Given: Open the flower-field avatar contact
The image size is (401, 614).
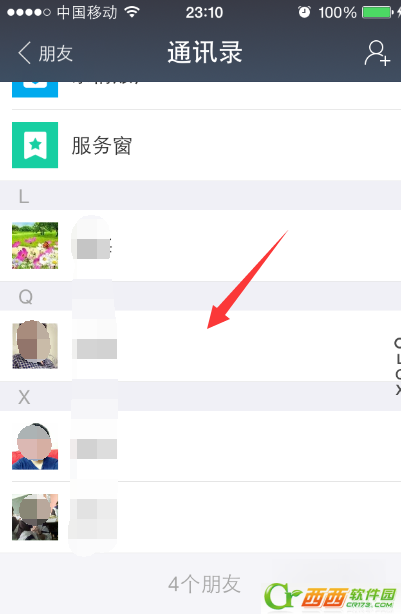Looking at the screenshot, I should (35, 246).
